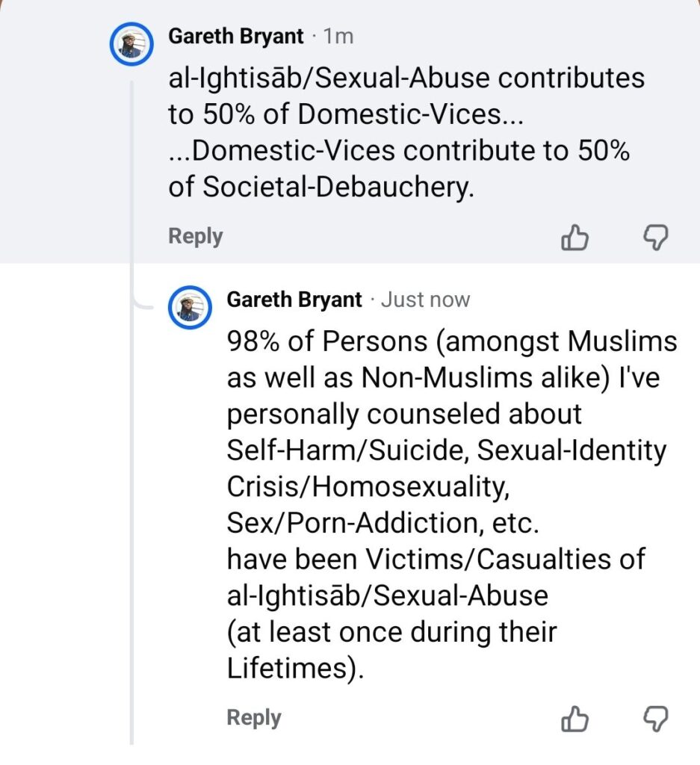Like the top comment posted 1m ago
700x765 pixels.
tap(574, 238)
